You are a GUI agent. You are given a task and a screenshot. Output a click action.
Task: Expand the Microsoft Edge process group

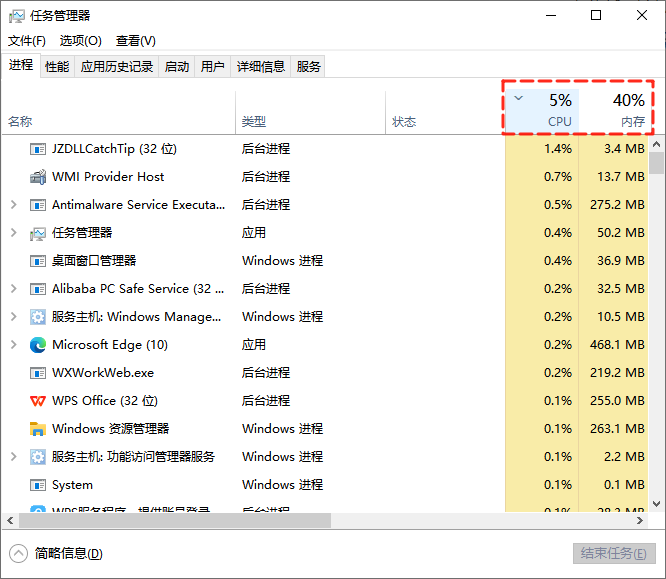pos(13,345)
